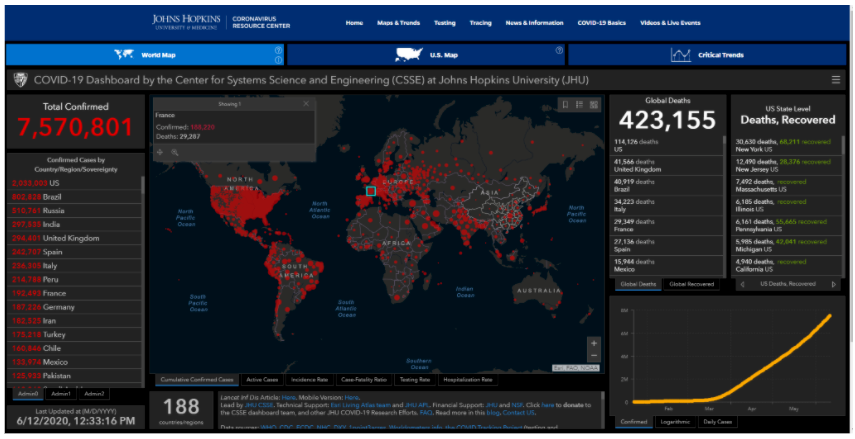
Task: Zoom in on the map with plus button
Action: 594,343
